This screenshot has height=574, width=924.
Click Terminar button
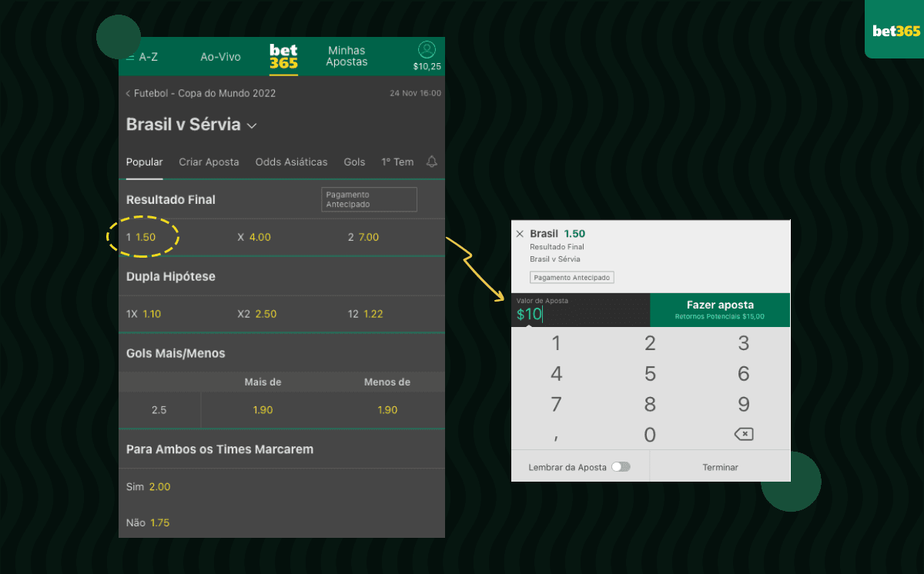(x=720, y=467)
